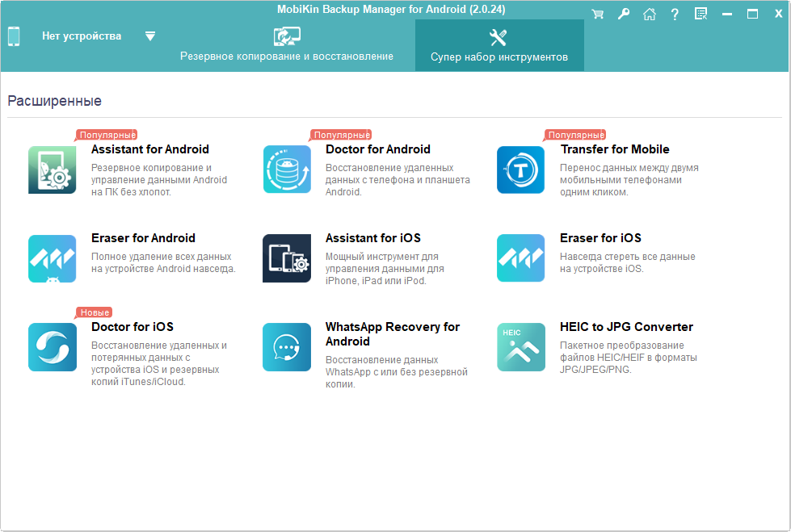Viewport: 791px width, 532px height.
Task: Maximize the MobiKin window
Action: tap(753, 14)
